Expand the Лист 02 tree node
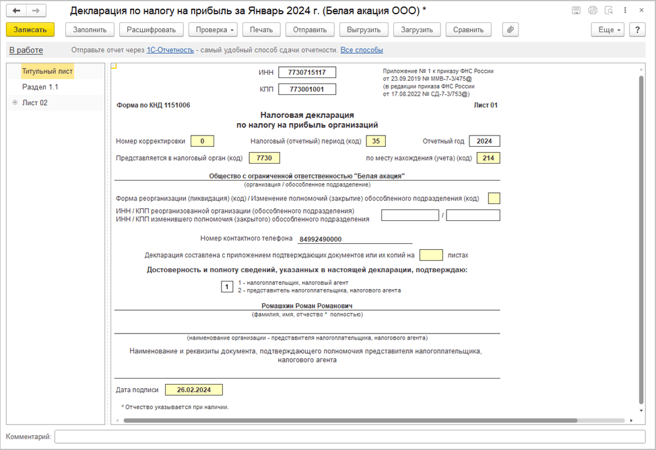This screenshot has width=656, height=450. [x=15, y=102]
